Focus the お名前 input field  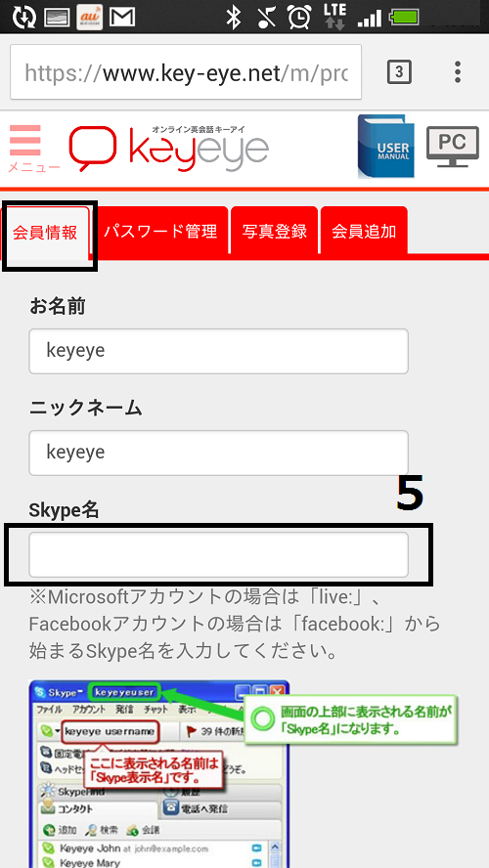(219, 351)
